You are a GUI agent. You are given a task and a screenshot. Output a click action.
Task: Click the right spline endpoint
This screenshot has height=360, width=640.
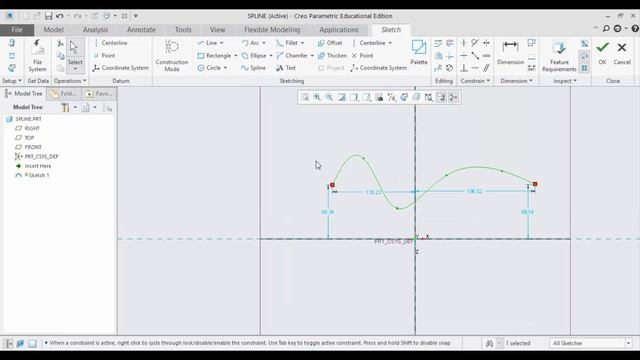point(535,184)
